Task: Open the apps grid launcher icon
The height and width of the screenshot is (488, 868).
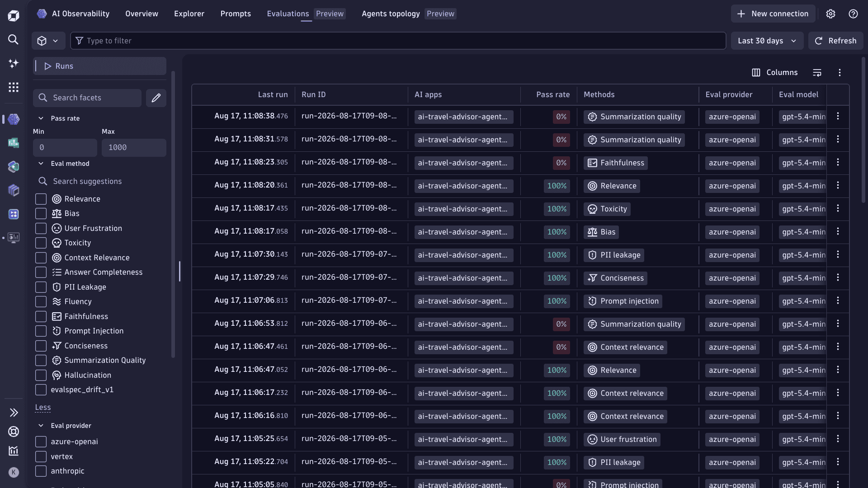Action: 14,87
